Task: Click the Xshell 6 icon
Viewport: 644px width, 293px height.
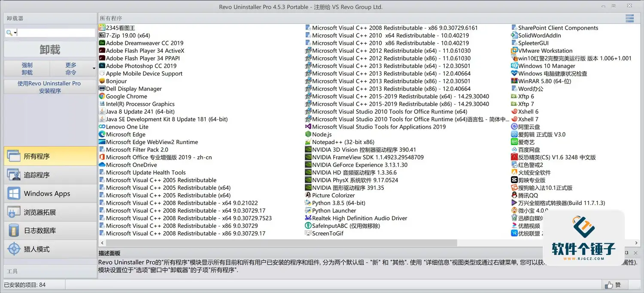Action: [514, 112]
